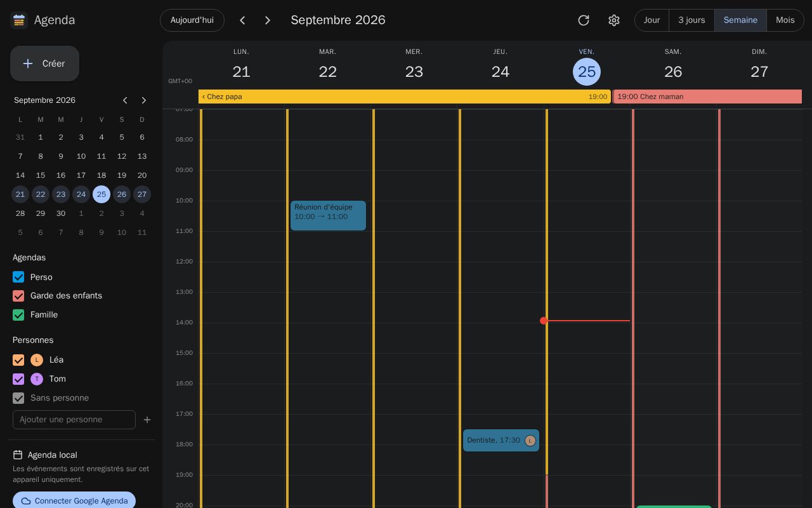Refresh the calendar with the reload icon

[x=584, y=20]
